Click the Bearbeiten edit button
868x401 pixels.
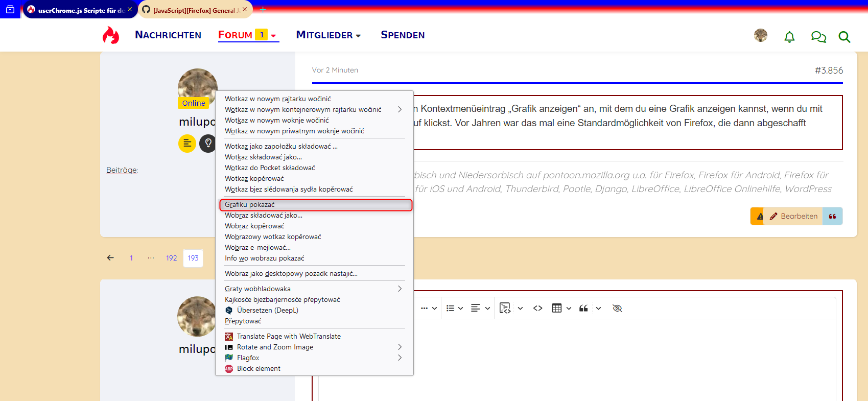coord(793,216)
